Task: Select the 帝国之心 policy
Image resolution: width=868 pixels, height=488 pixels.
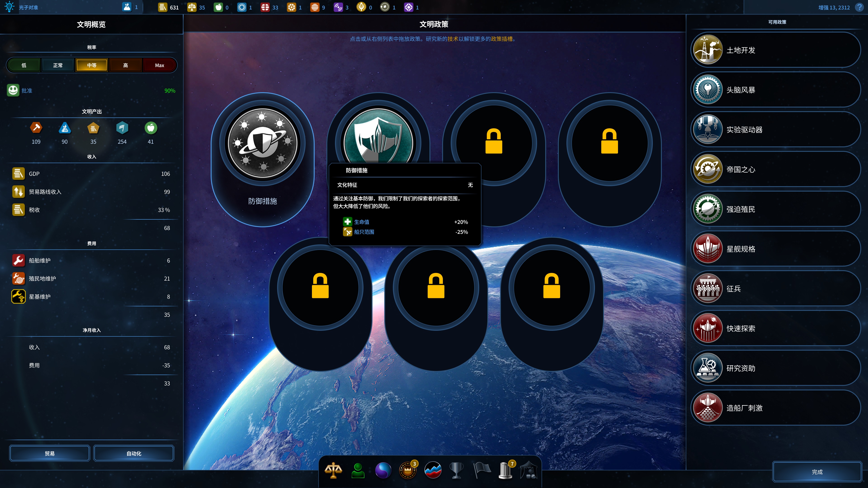Action: [775, 169]
